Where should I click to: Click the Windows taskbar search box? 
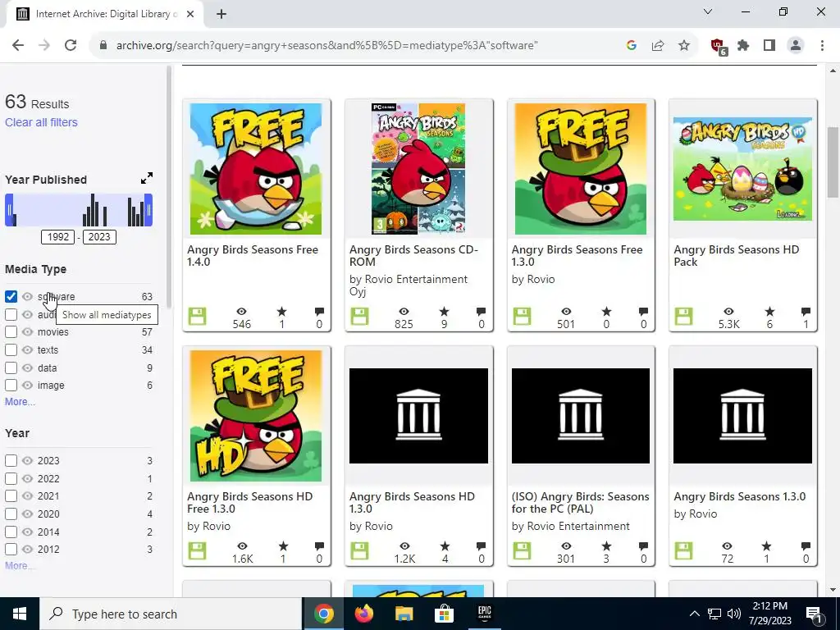171,614
